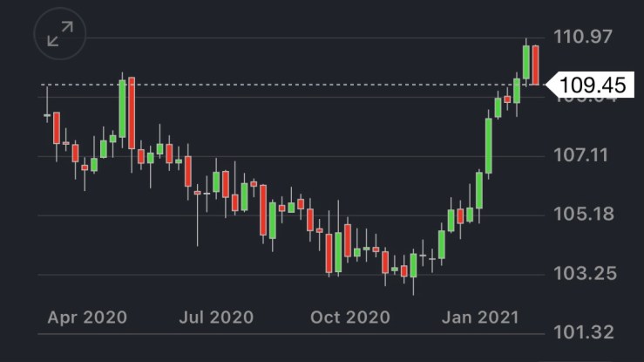Select the Oct 2020 date label

(348, 317)
